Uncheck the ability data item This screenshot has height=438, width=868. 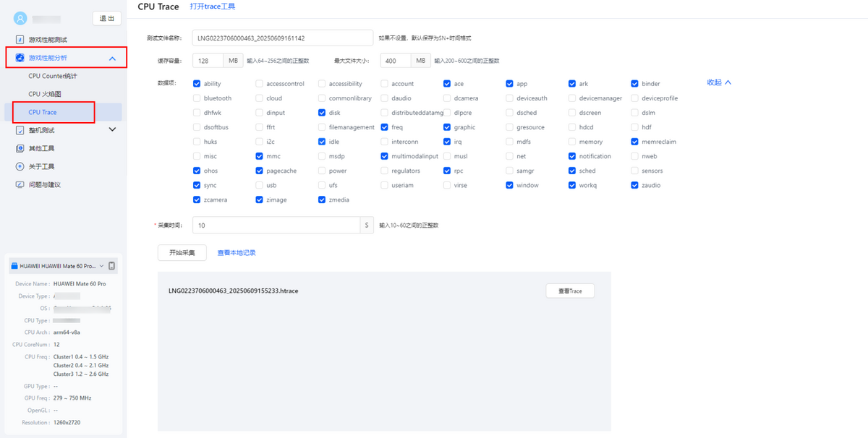(197, 84)
